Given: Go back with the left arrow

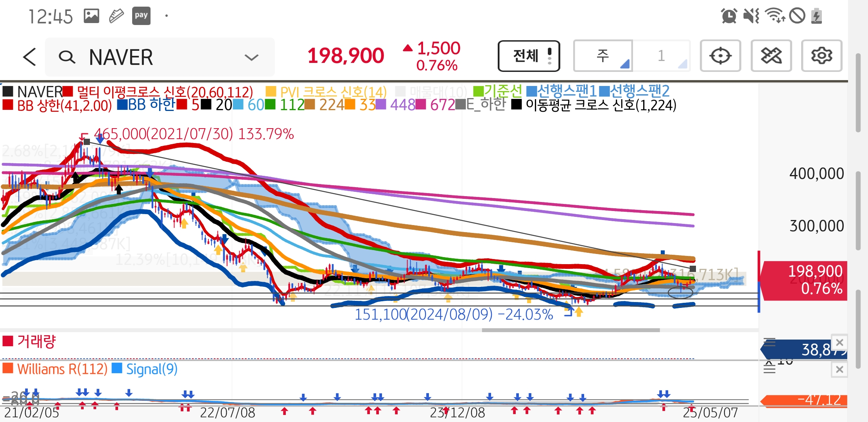Looking at the screenshot, I should (x=30, y=57).
